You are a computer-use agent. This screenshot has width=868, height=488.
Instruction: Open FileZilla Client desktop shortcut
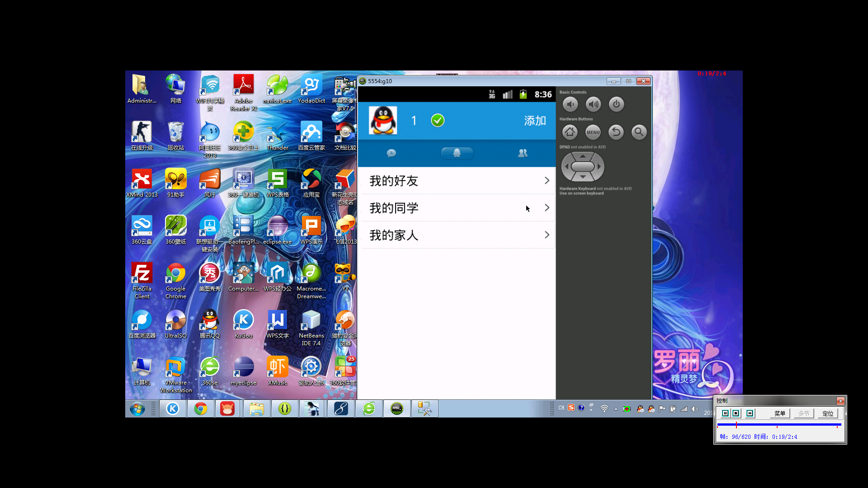(142, 281)
